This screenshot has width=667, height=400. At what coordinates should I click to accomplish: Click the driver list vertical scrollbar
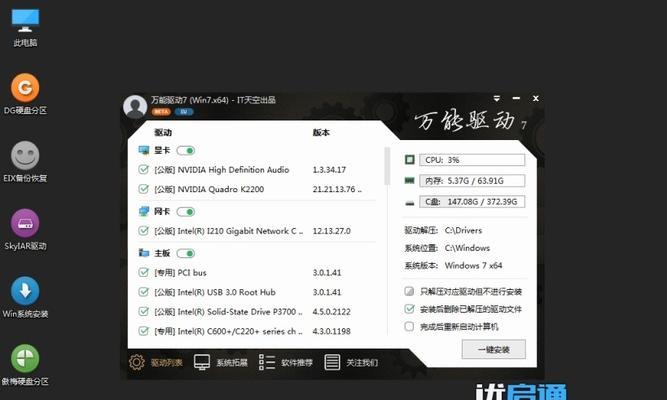387,166
